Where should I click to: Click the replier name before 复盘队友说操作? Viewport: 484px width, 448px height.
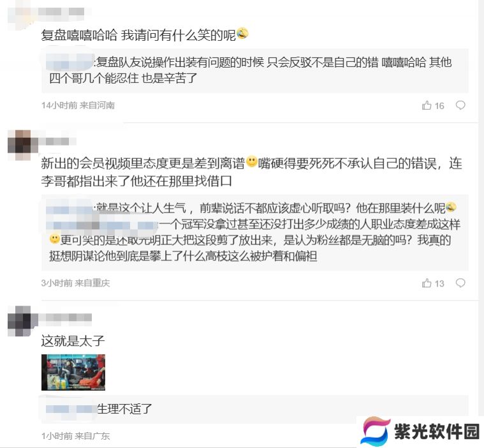70,62
